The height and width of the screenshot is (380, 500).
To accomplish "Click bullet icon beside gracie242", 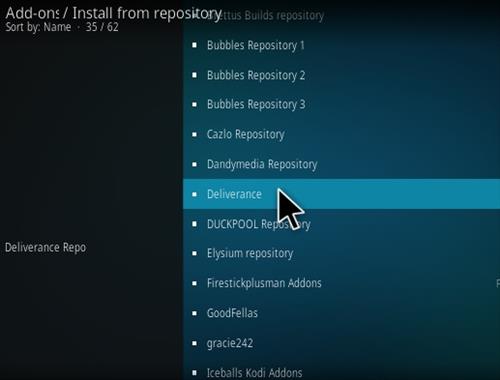I will click(194, 343).
